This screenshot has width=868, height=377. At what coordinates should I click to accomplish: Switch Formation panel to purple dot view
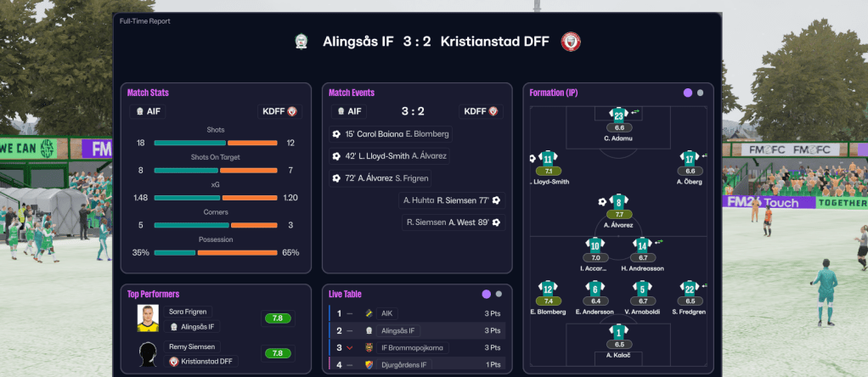click(688, 93)
